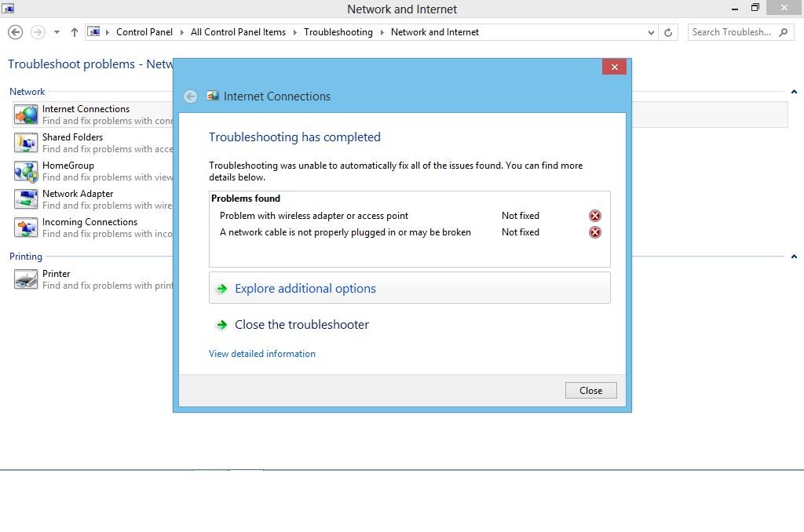Expand breadcrumb arrow after Control Panel
Viewport: 804px width, 532px height.
point(181,32)
